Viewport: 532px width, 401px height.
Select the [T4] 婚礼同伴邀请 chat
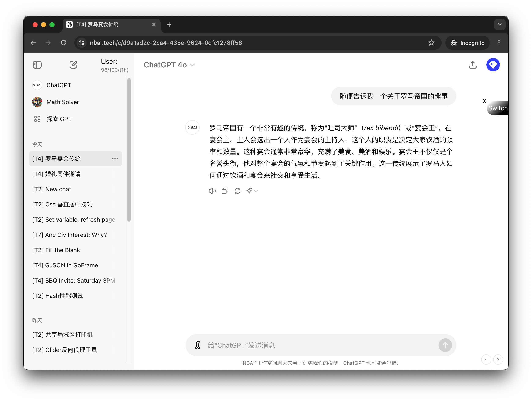coord(75,174)
